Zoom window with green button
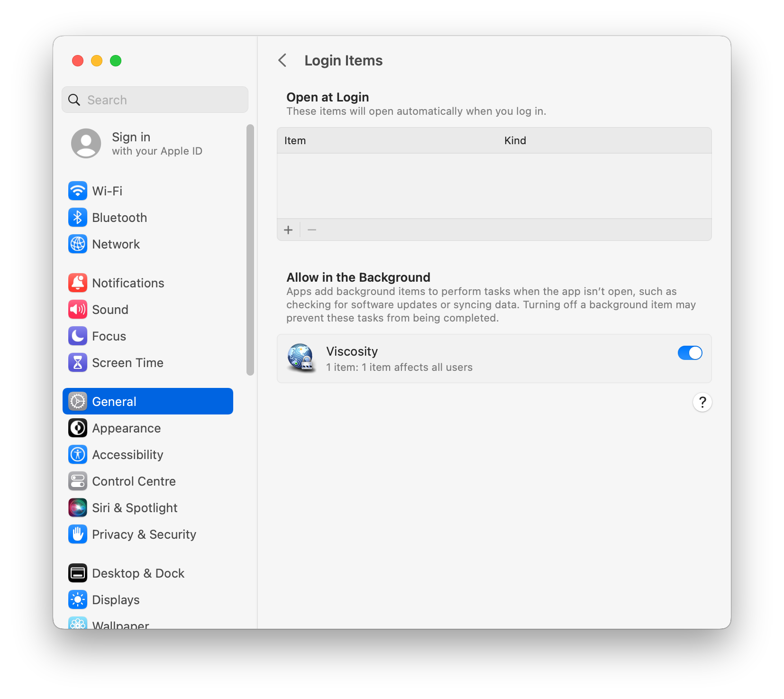Viewport: 784px width, 699px height. 116,61
